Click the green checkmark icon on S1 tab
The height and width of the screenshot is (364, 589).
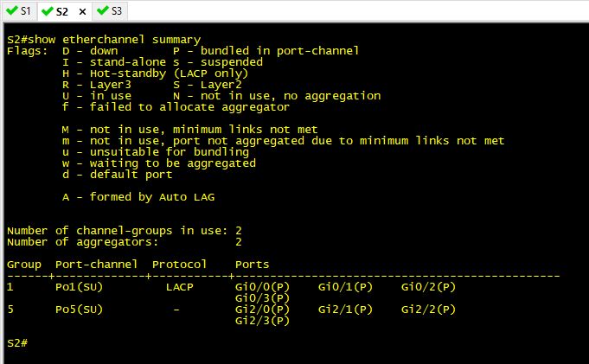12,10
